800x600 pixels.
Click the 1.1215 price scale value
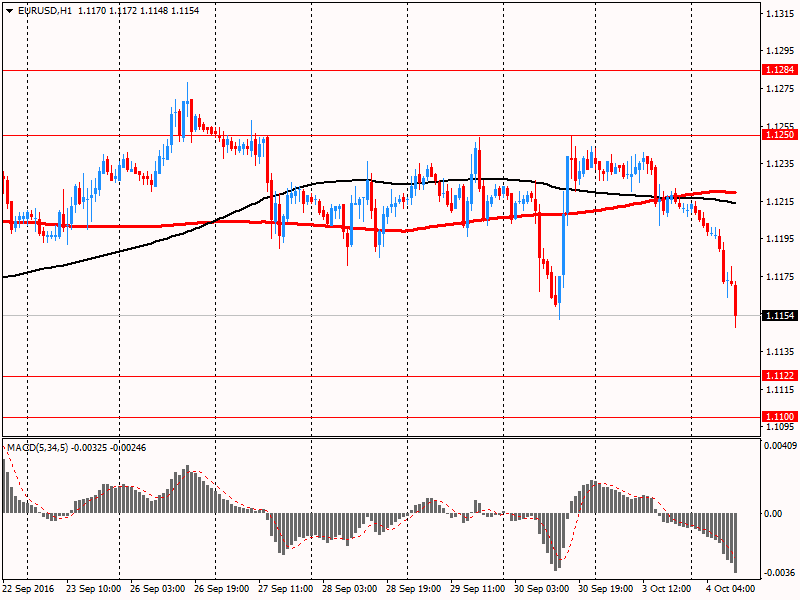pos(780,202)
